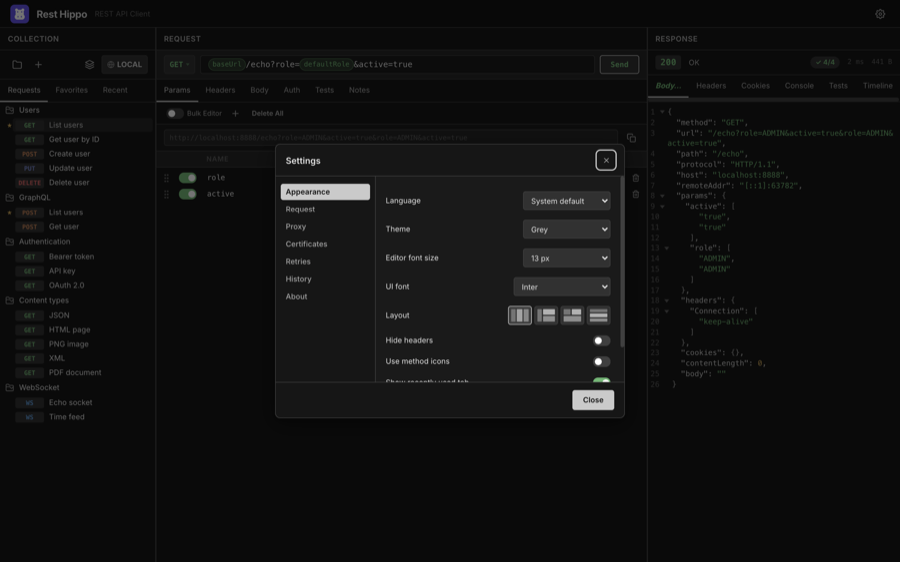The width and height of the screenshot is (900, 562).
Task: Open the response Timeline tab
Action: click(878, 86)
